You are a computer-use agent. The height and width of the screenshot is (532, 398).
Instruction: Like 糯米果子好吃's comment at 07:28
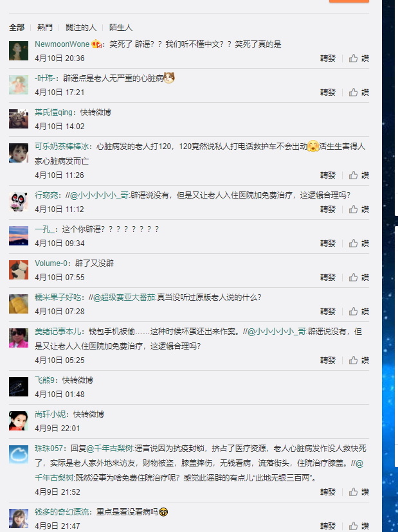[x=359, y=311]
